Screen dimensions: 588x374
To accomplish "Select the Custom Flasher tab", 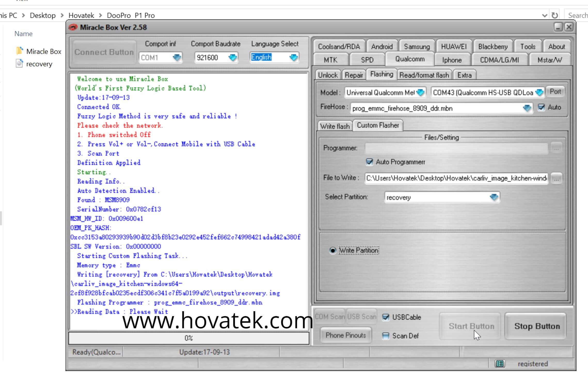I will coord(378,125).
